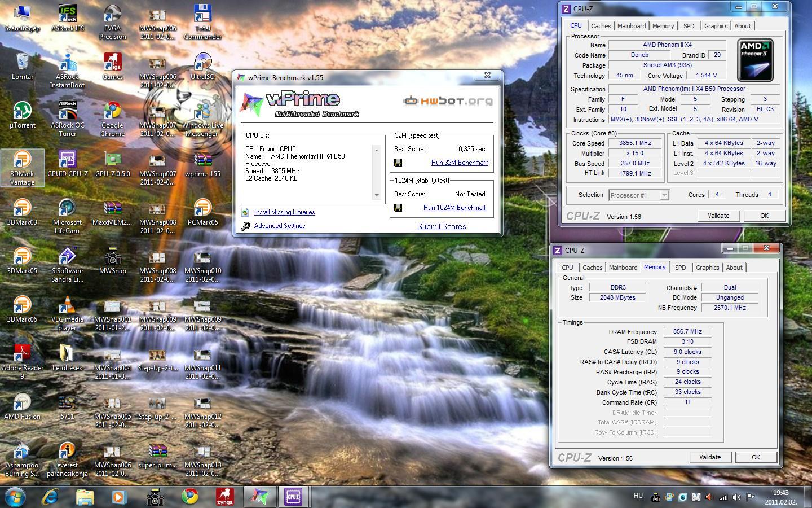Image resolution: width=812 pixels, height=508 pixels.
Task: Click the HU language indicator in taskbar
Action: [638, 496]
